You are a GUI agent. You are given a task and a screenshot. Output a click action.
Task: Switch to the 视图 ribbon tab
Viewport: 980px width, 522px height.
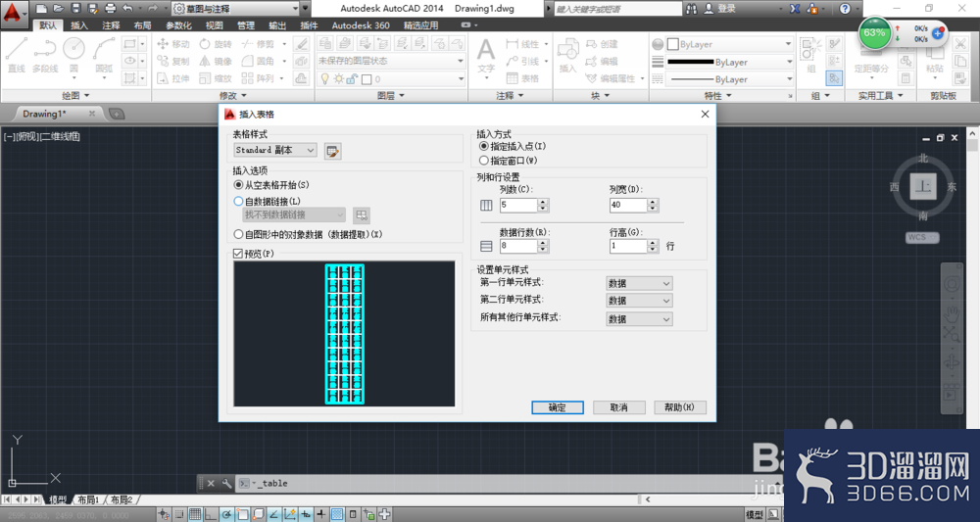tap(215, 25)
